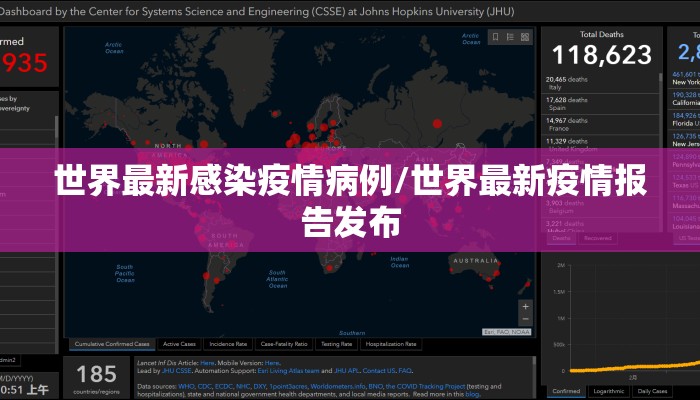Image resolution: width=700 pixels, height=400 pixels.
Task: Click the Esri, FAO, NOAA attribution
Action: pos(507,332)
